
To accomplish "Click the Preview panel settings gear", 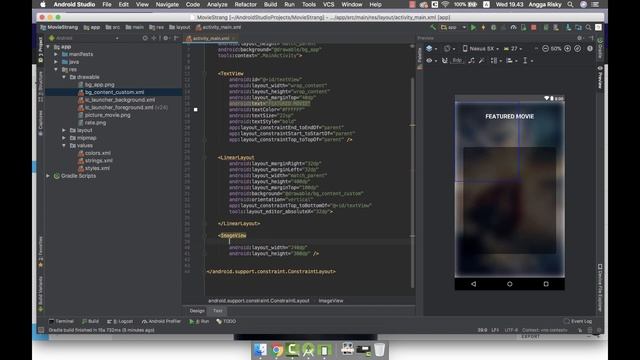I will click(579, 38).
